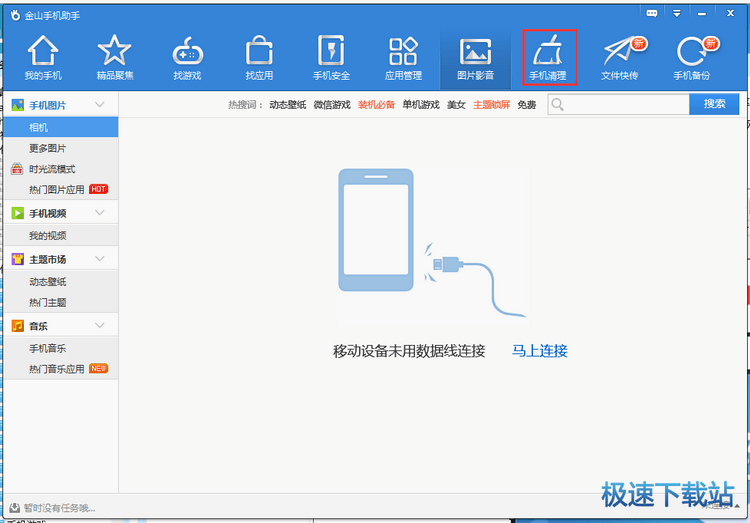Screen dimensions: 750x523
Task: Click hot search term 免费
Action: 527,105
